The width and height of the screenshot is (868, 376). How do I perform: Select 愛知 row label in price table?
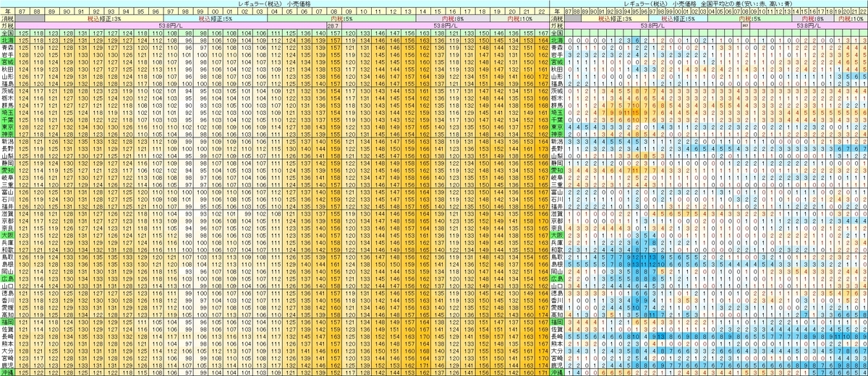(x=8, y=171)
